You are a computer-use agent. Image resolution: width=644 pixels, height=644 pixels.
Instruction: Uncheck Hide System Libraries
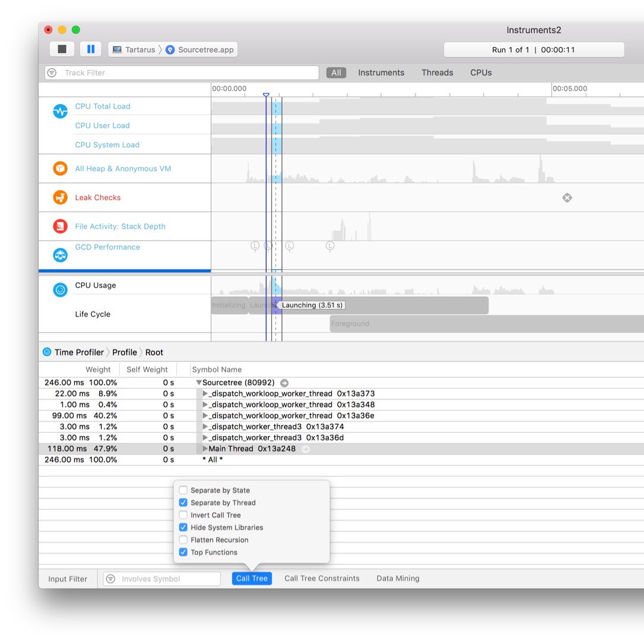(183, 527)
